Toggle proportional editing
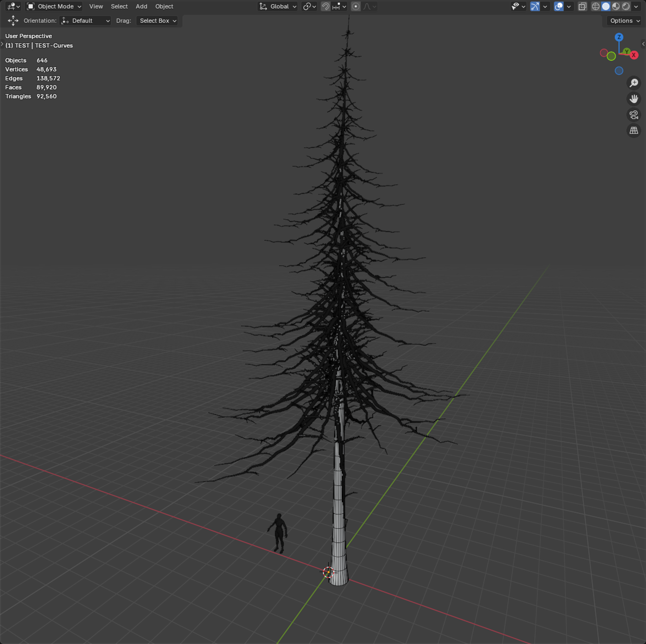 356,6
